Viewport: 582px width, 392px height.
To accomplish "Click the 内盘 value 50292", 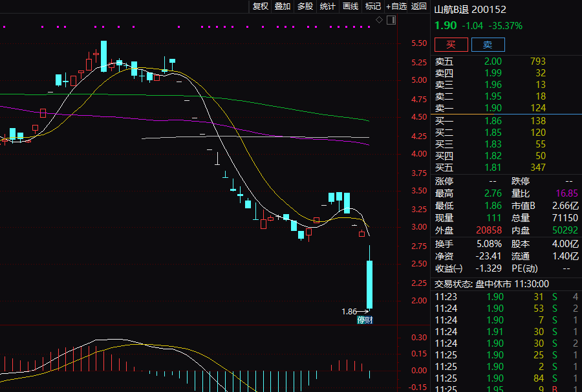I will pyautogui.click(x=565, y=230).
